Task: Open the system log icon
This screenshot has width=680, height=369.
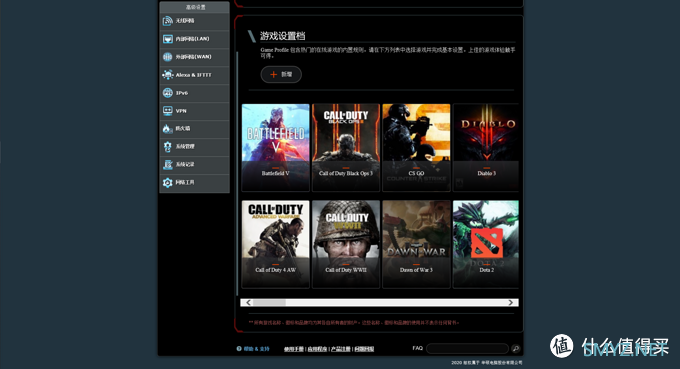Action: [x=167, y=164]
